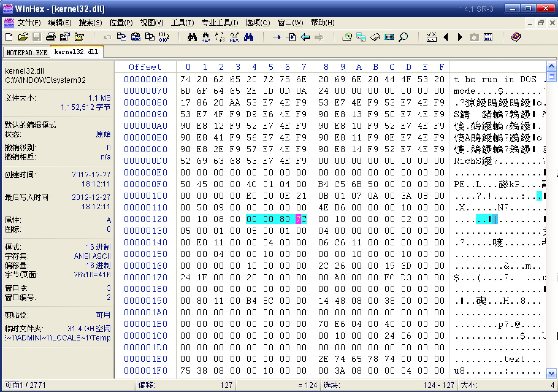Launch the hex calculator tool

coord(389,37)
